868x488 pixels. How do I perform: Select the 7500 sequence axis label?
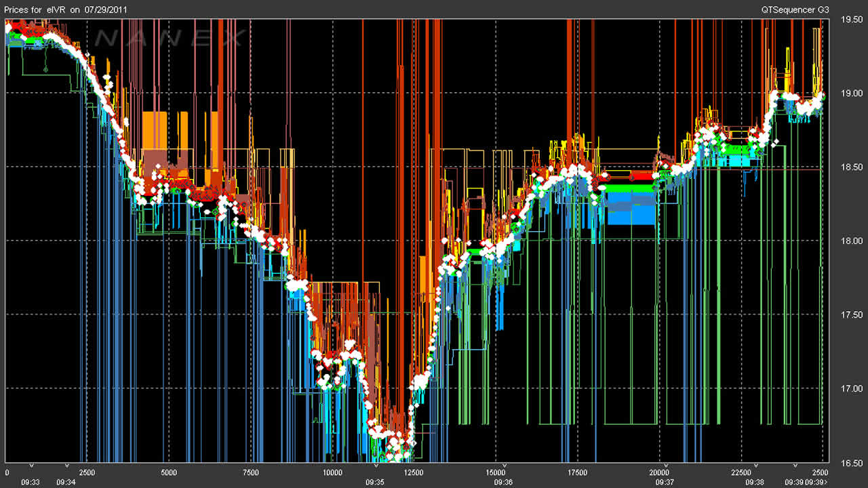[250, 472]
